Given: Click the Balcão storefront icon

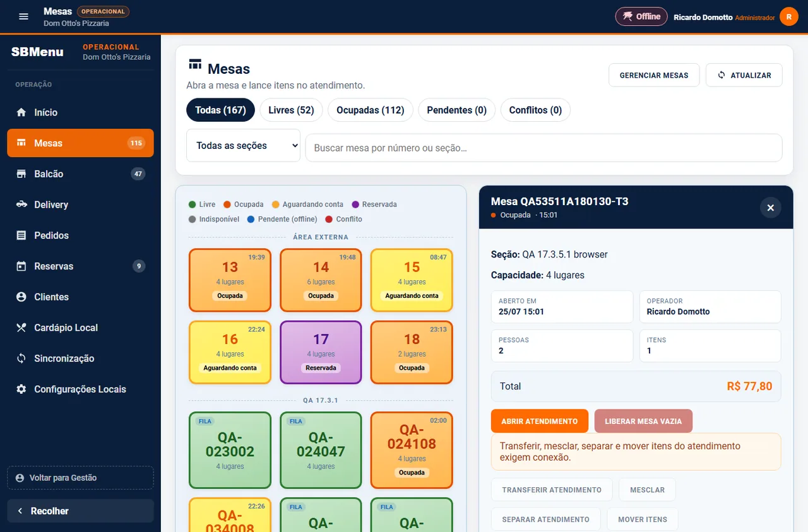Looking at the screenshot, I should [x=21, y=174].
